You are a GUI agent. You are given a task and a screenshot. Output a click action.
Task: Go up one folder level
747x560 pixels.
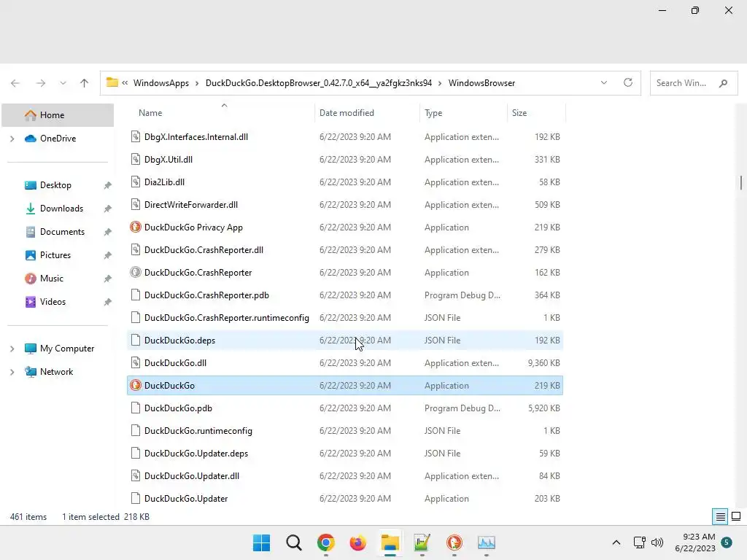[85, 83]
